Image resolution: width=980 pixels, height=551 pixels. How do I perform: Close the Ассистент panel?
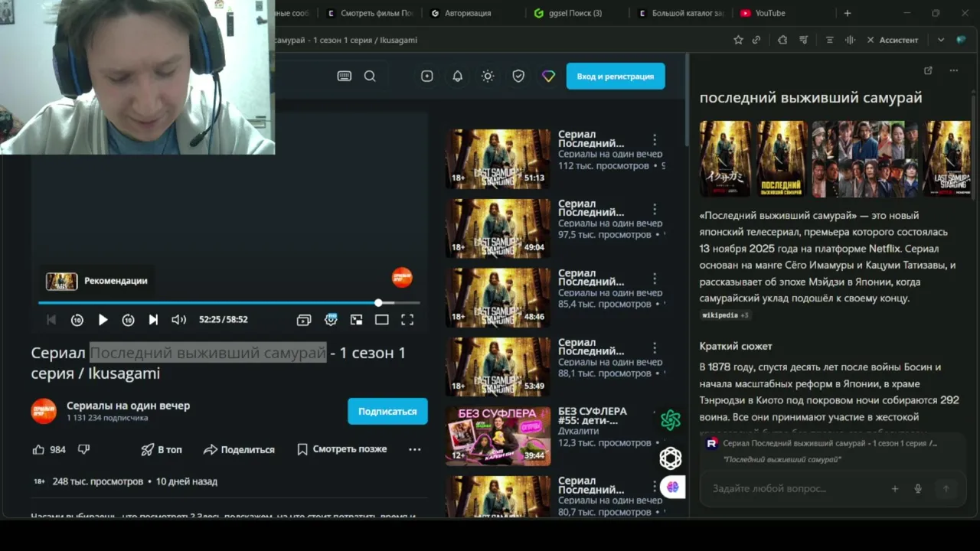point(871,40)
